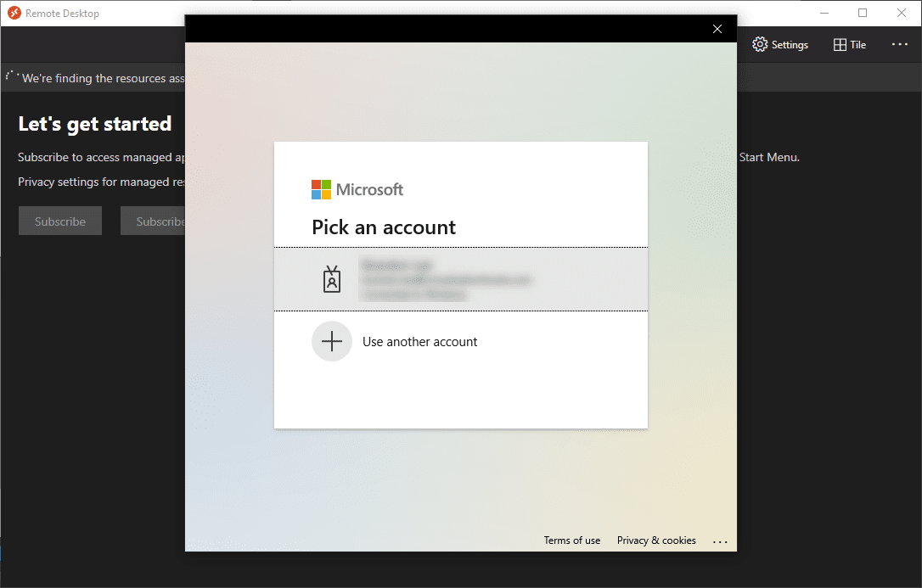Click the partially hidden second Subscribe button
The width and height of the screenshot is (922, 588).
point(153,221)
